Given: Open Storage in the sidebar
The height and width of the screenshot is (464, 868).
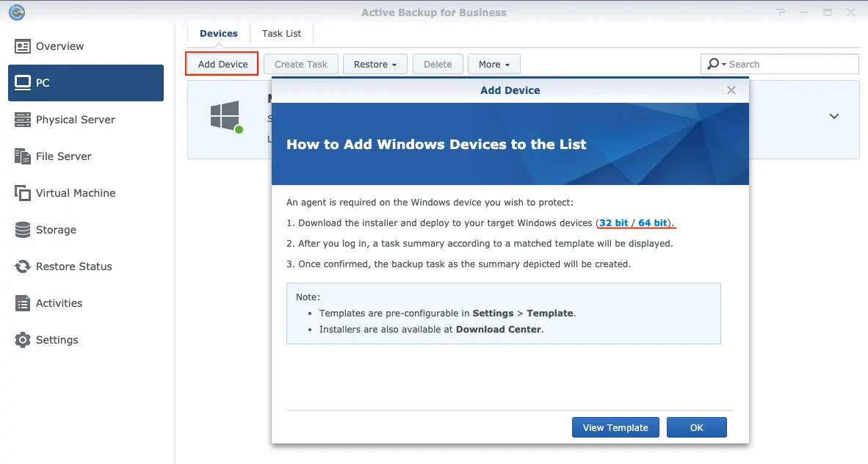Looking at the screenshot, I should tap(86, 230).
